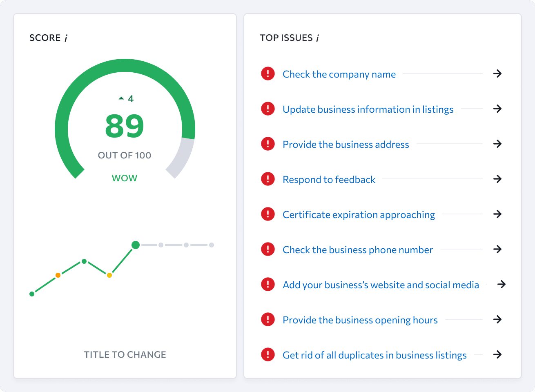Click the score number 89
The height and width of the screenshot is (392, 535).
pyautogui.click(x=125, y=126)
